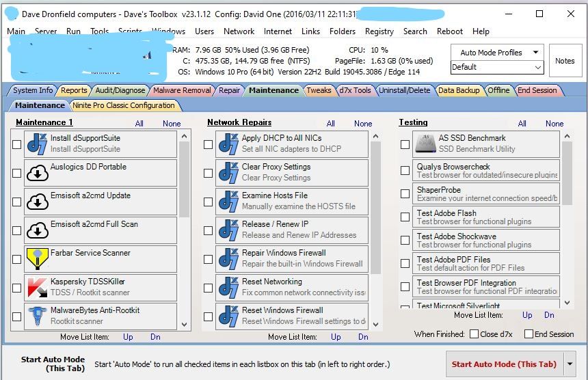Open the Network menu
The image size is (588, 380).
(239, 31)
